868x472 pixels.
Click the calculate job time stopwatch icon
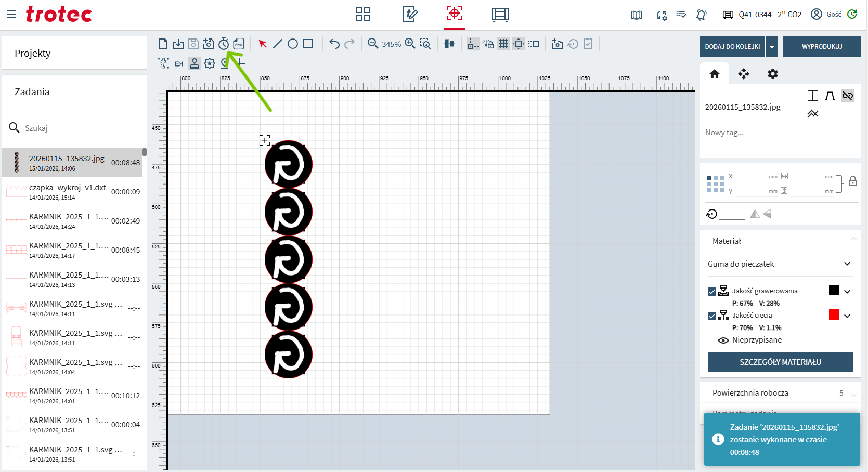click(x=224, y=44)
